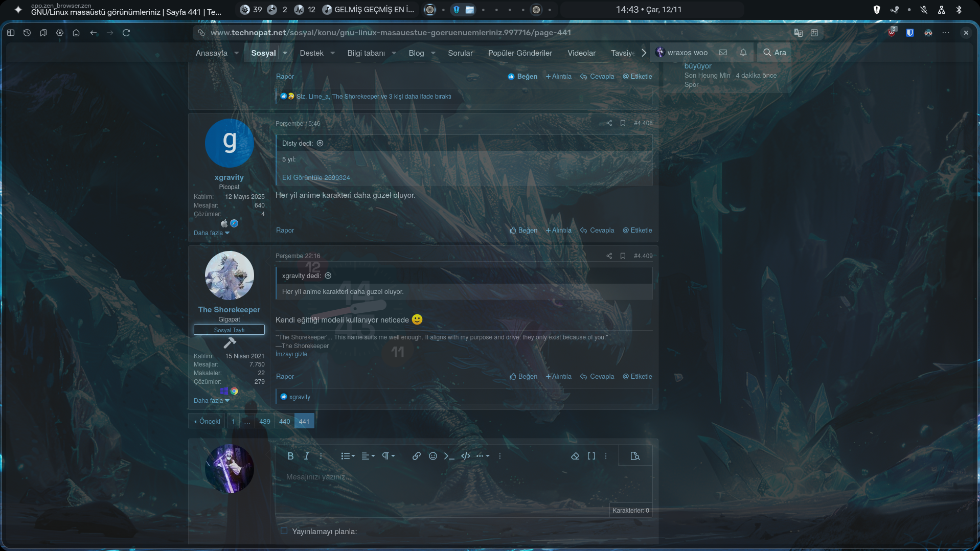Expand Daha fazla under xgravity's profile

click(212, 233)
